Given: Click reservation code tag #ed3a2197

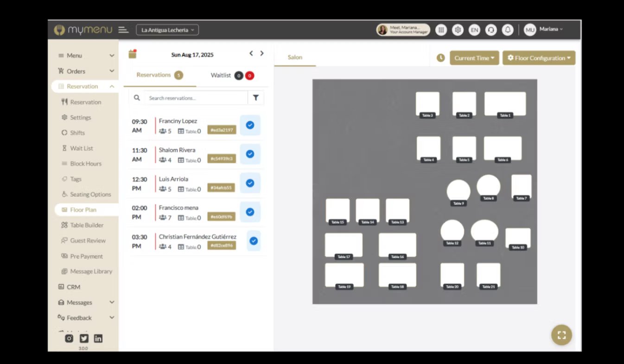Looking at the screenshot, I should [222, 130].
